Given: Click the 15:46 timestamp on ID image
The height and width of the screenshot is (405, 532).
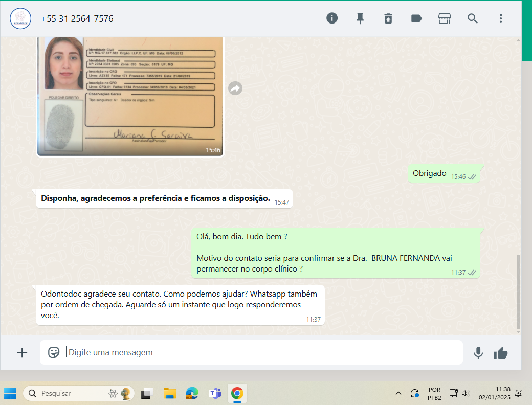Looking at the screenshot, I should 213,150.
